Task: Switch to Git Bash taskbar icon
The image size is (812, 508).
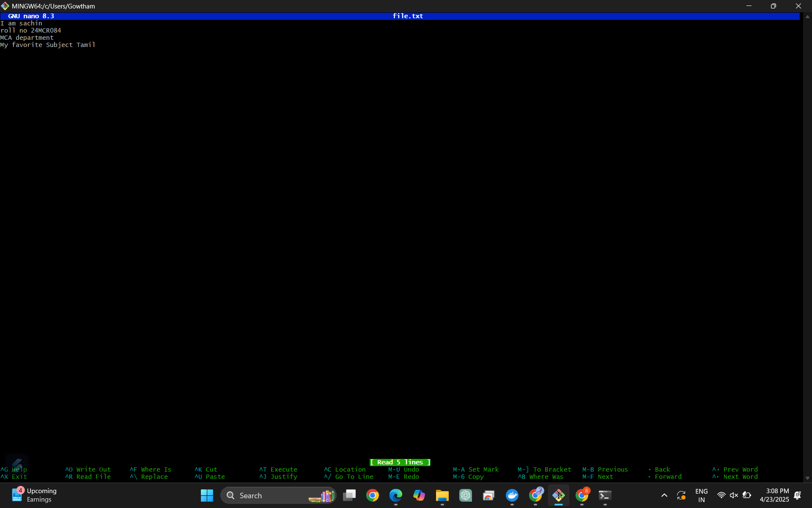Action: [559, 495]
